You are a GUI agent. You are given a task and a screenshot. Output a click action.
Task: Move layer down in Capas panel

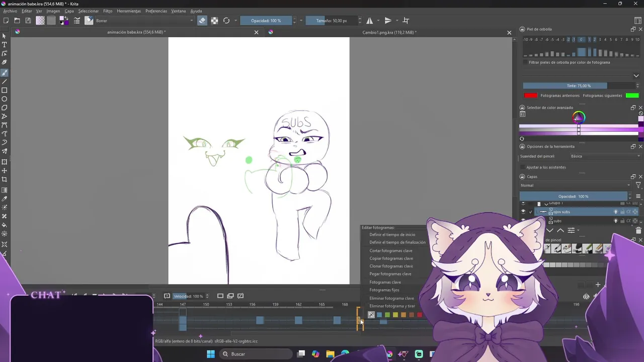pyautogui.click(x=550, y=230)
